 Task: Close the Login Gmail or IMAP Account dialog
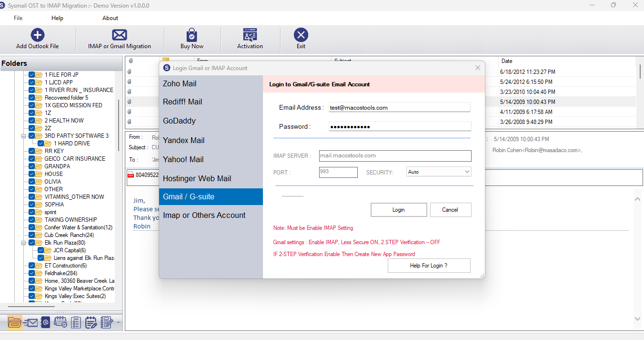pos(478,68)
